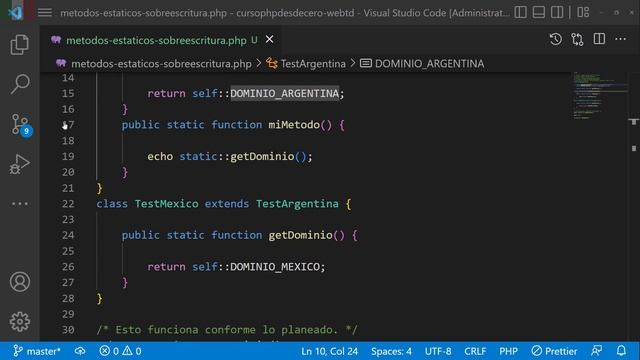Click line number 24 in gutter
Viewport: 640px width, 360px height.
68,235
